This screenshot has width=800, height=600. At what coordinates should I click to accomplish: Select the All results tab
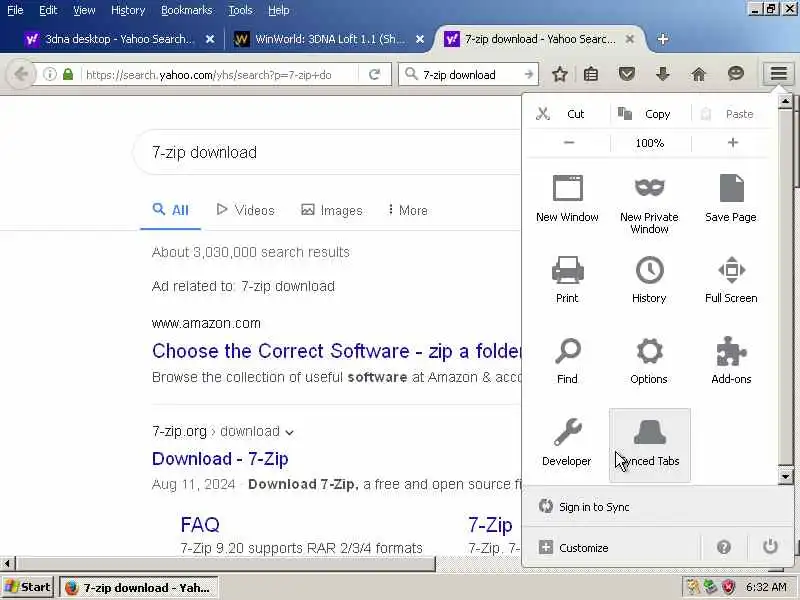pos(170,210)
